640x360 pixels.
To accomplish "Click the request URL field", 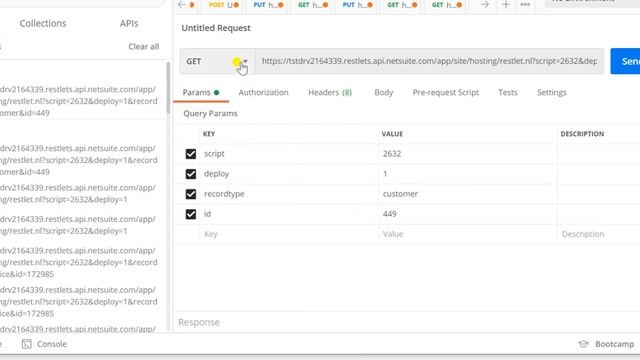I will point(429,61).
